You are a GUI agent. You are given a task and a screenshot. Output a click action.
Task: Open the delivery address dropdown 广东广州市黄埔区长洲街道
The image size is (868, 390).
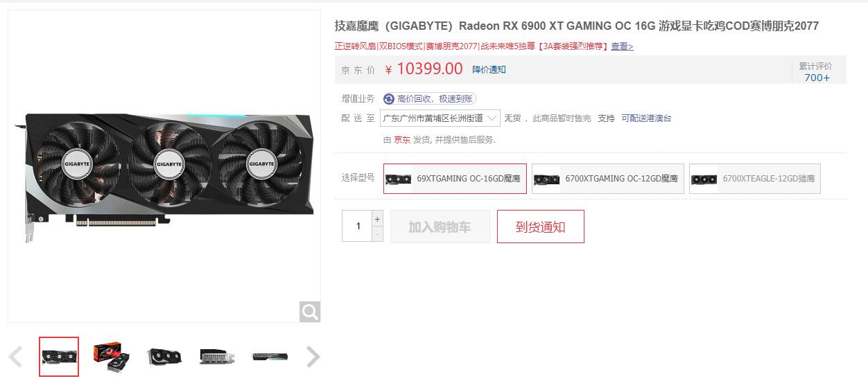(440, 118)
